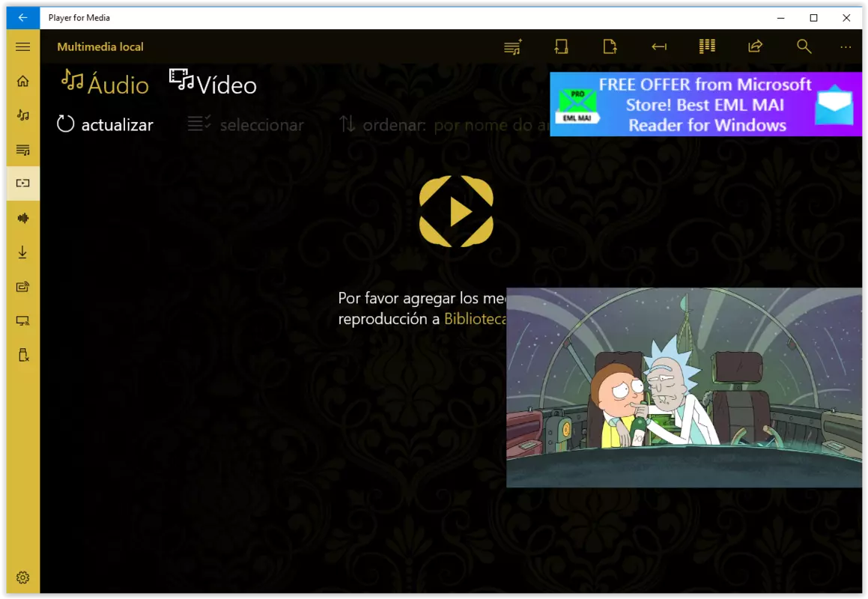The image size is (868, 599).
Task: Switch to the Áudio tab
Action: click(105, 84)
